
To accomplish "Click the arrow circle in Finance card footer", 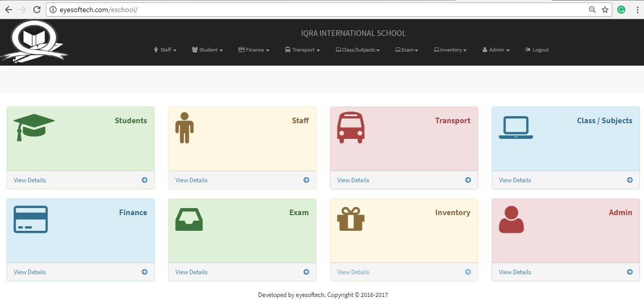I will (x=145, y=272).
